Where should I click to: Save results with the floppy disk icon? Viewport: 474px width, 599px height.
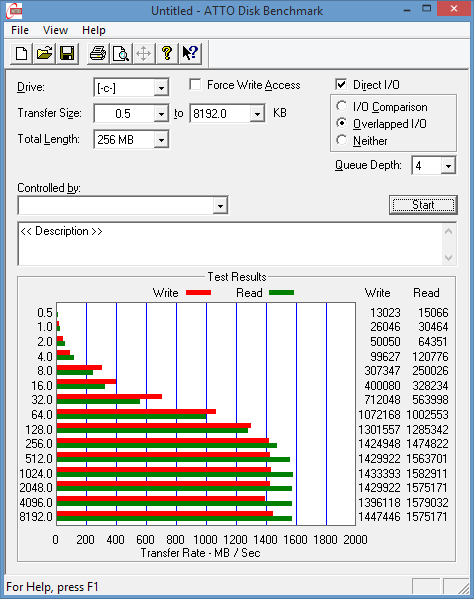point(67,53)
